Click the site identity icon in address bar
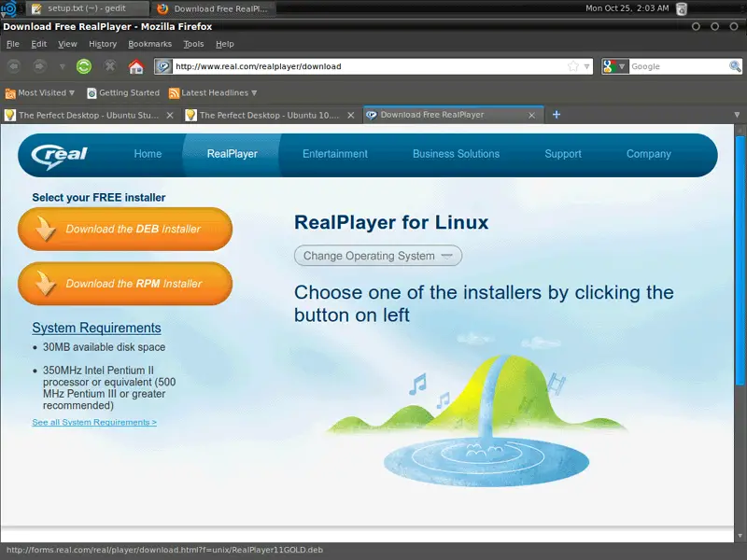The height and width of the screenshot is (560, 747). pos(162,66)
